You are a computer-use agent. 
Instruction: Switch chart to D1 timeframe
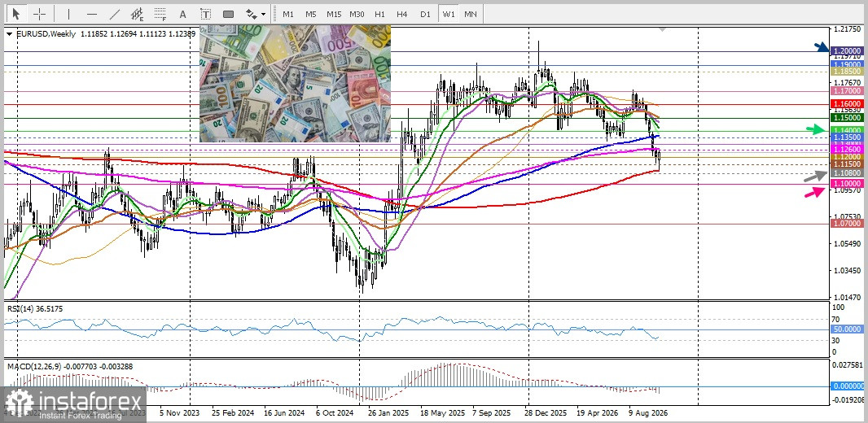click(424, 14)
